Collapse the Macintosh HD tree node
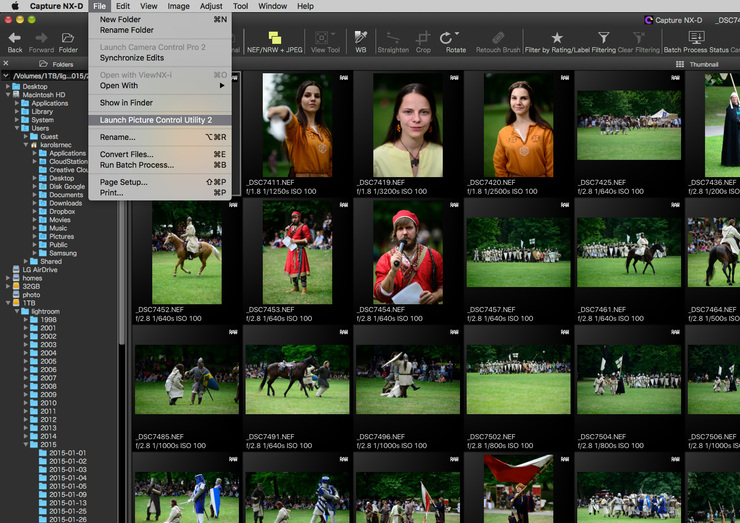 pos(8,95)
